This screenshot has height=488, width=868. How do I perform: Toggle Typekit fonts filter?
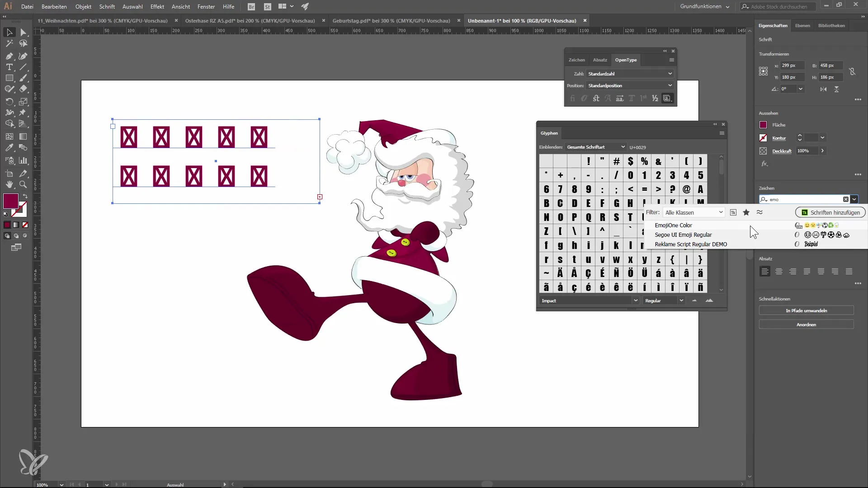pos(733,212)
